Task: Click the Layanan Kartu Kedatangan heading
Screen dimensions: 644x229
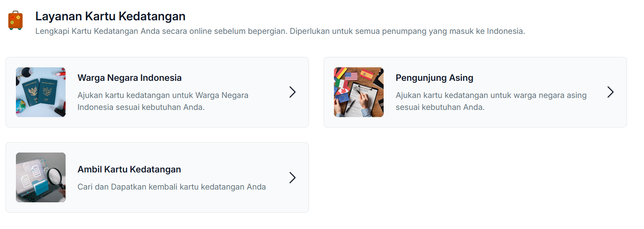Action: 110,16
